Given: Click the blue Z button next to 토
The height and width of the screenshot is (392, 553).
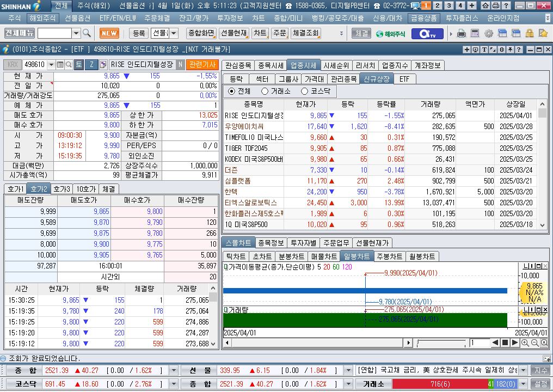Looking at the screenshot, I should [x=91, y=65].
